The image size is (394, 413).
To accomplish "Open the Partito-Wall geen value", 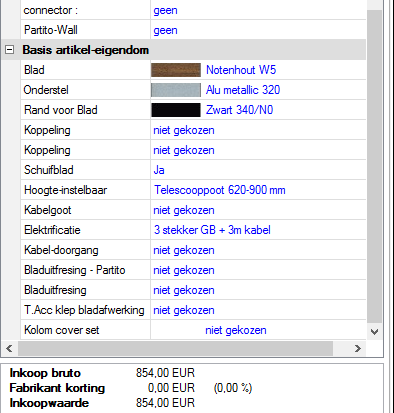I will (165, 30).
